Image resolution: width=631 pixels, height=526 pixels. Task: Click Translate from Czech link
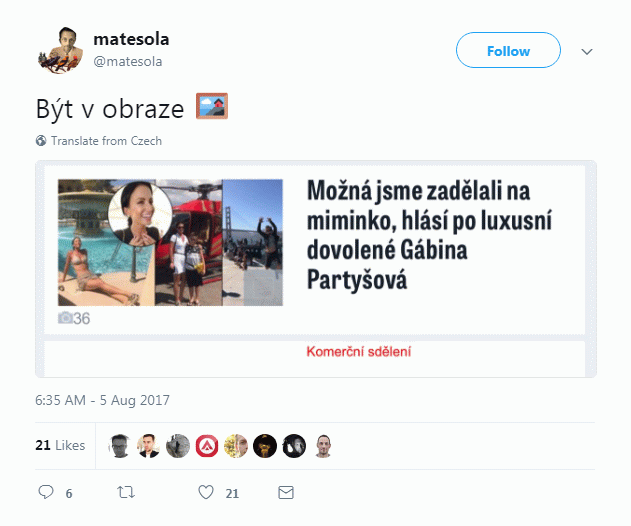pos(106,141)
